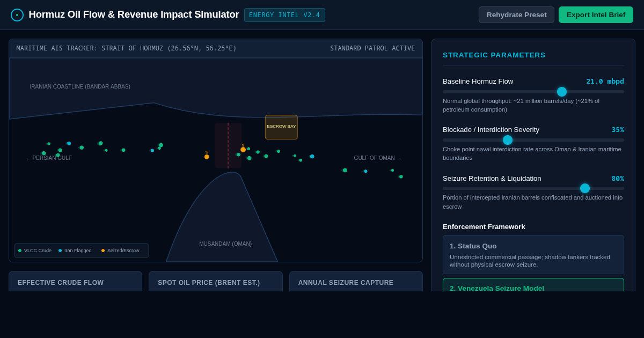Click the Gulf of Oman map label
Image resolution: width=644 pixels, height=338 pixels.
[x=377, y=158]
